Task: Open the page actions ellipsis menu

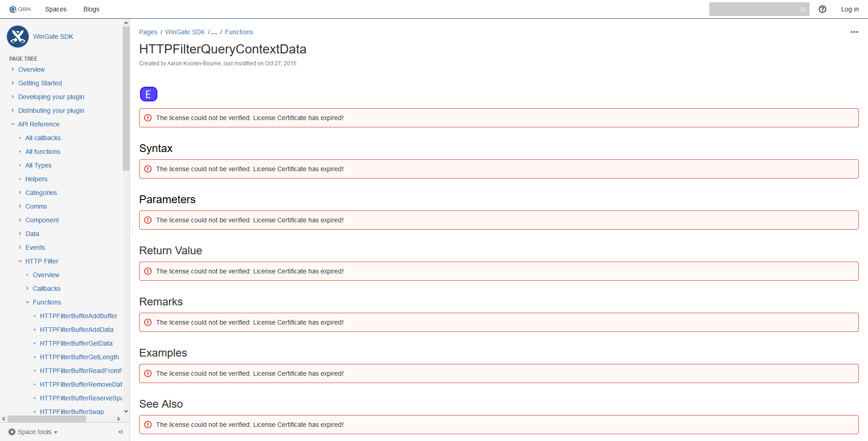Action: tap(854, 32)
